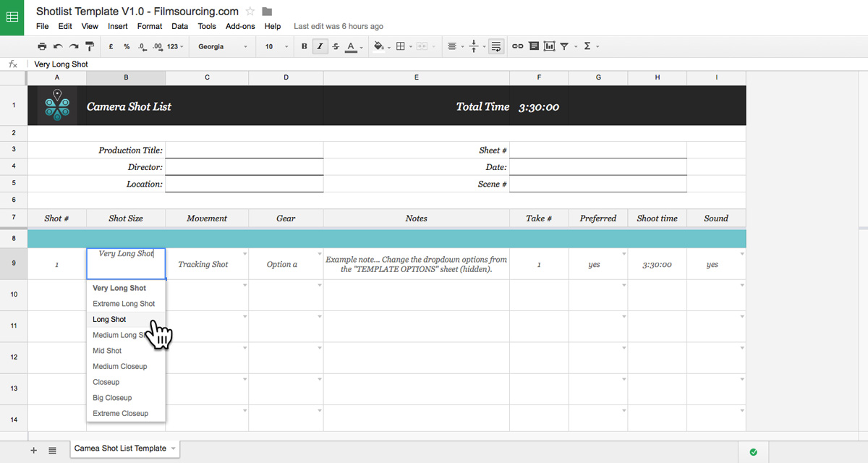
Task: Open the Insert menu
Action: pos(118,26)
